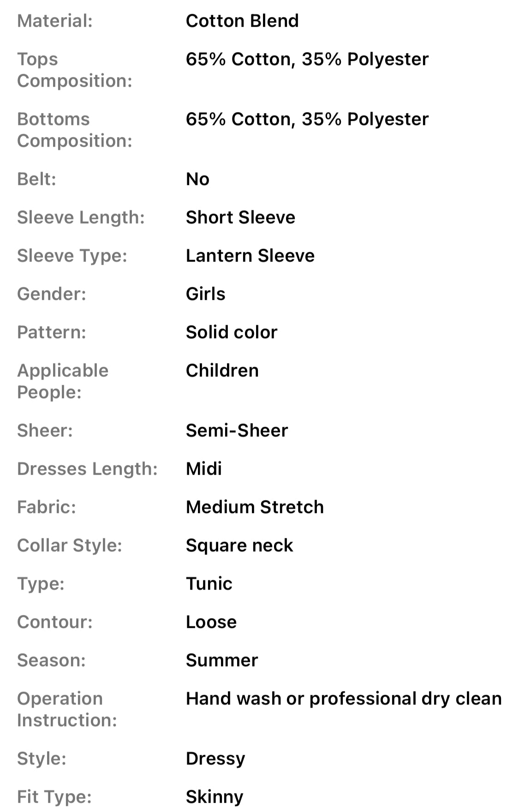This screenshot has height=812, width=519.
Task: Click the Cotton Blend material value
Action: coord(242,21)
